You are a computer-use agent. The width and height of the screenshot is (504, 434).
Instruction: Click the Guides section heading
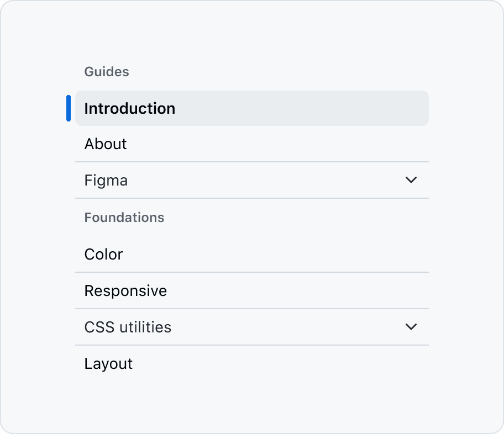pyautogui.click(x=107, y=72)
